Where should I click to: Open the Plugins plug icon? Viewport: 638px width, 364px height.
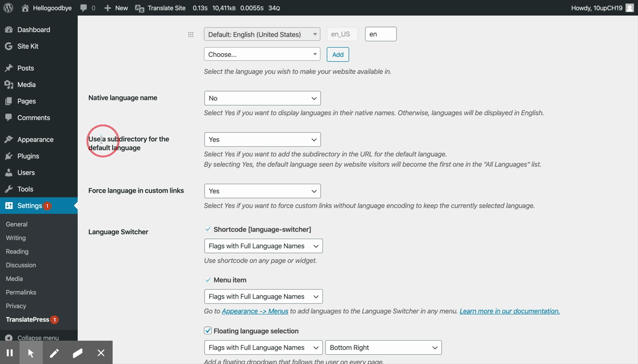(9, 156)
